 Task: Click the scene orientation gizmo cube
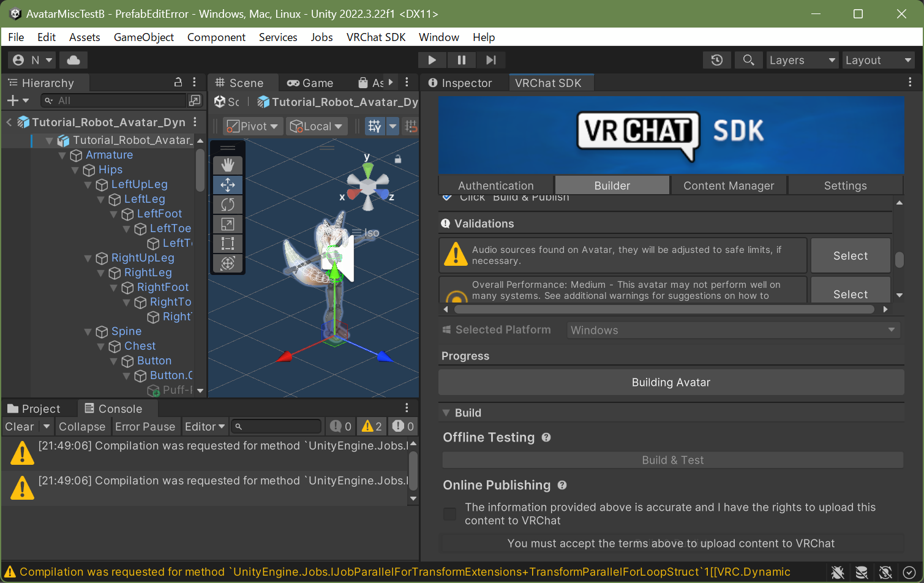point(367,186)
